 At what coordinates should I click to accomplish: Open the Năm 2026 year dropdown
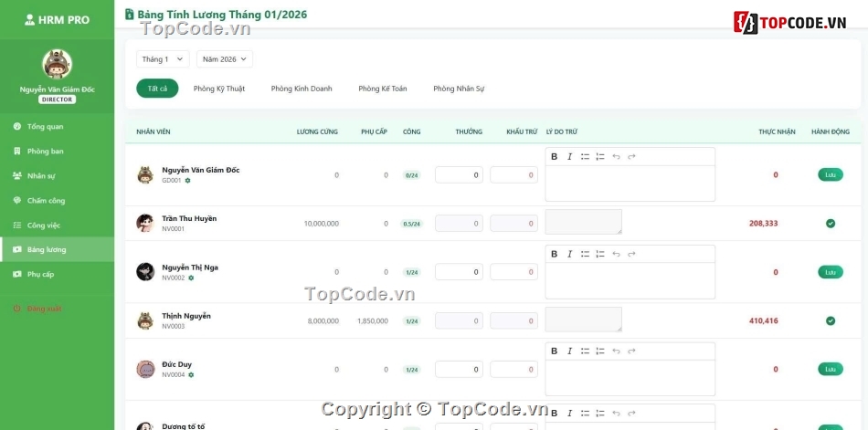pyautogui.click(x=225, y=59)
